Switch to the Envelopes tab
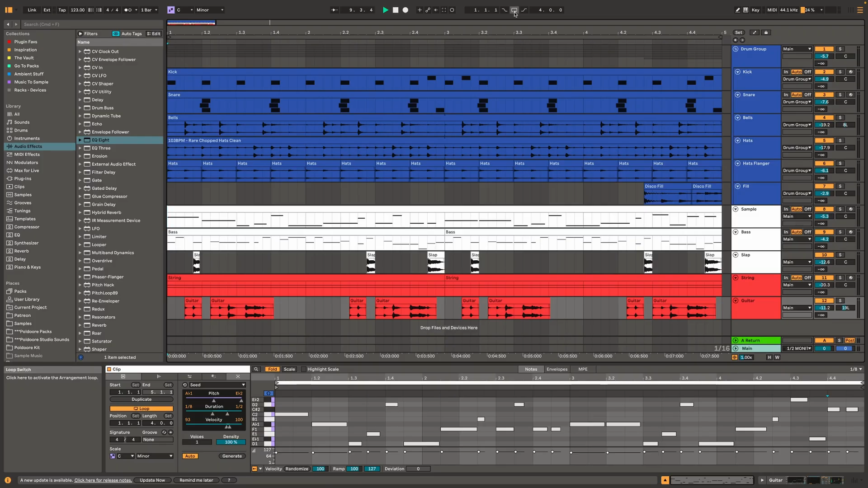868x488 pixels. click(557, 369)
